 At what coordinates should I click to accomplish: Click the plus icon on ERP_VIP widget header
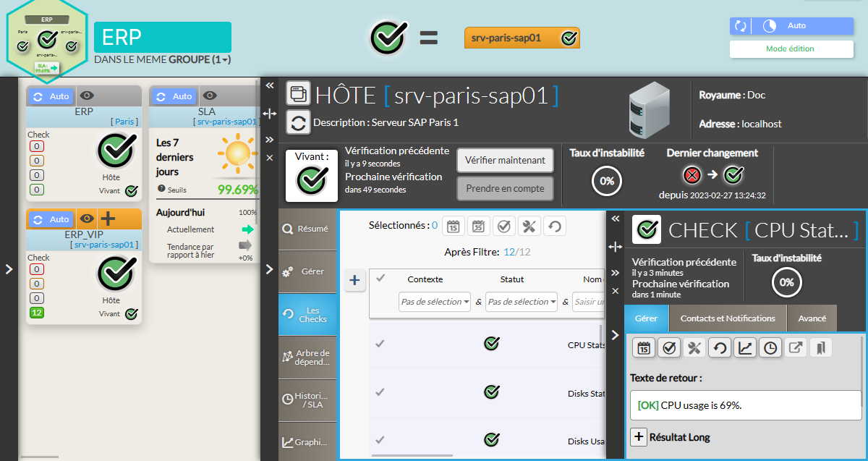pos(108,219)
